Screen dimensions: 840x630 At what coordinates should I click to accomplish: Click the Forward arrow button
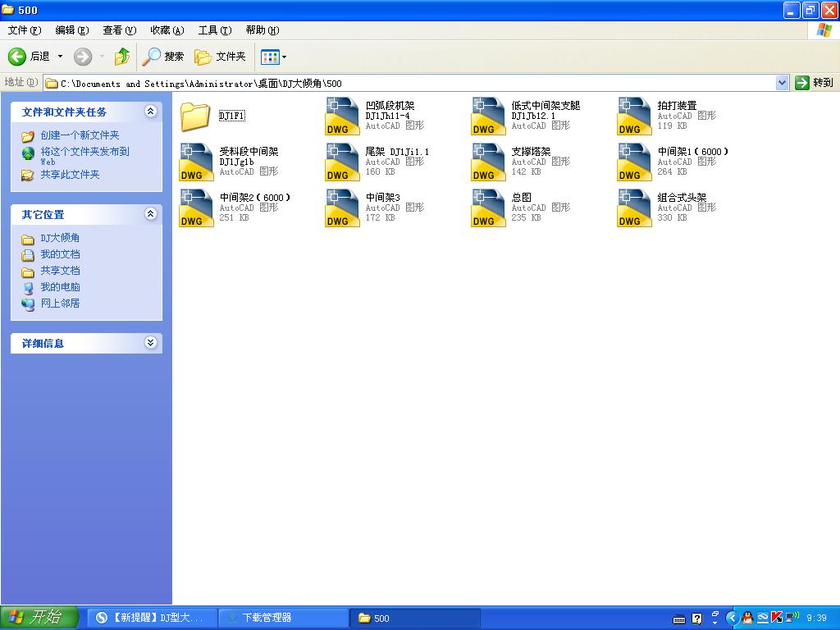(83, 57)
